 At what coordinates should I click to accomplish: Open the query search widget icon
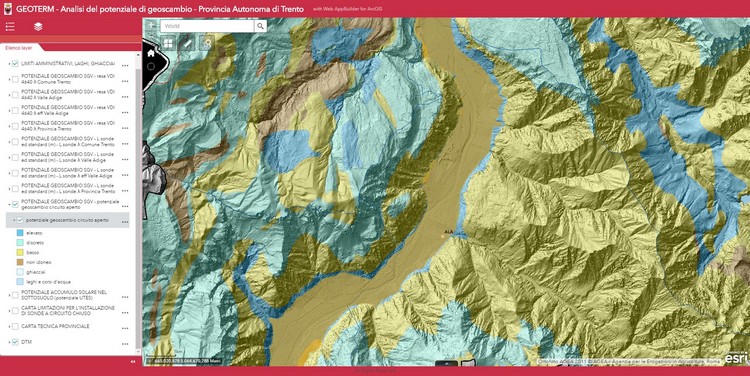pyautogui.click(x=208, y=44)
